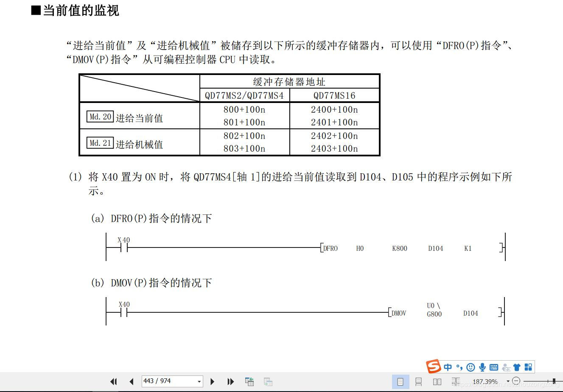Image resolution: width=563 pixels, height=392 pixels.
Task: Click the X40 contact in the DMOV rung
Action: 124,310
